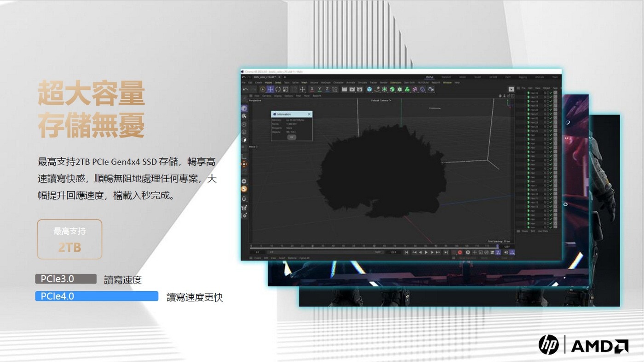The height and width of the screenshot is (362, 644).
Task: Open the Help menu
Action: click(x=457, y=83)
